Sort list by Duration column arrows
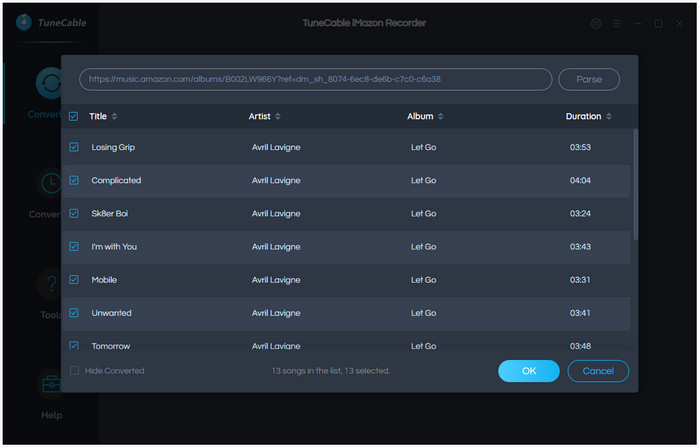The image size is (700, 448). pos(608,116)
